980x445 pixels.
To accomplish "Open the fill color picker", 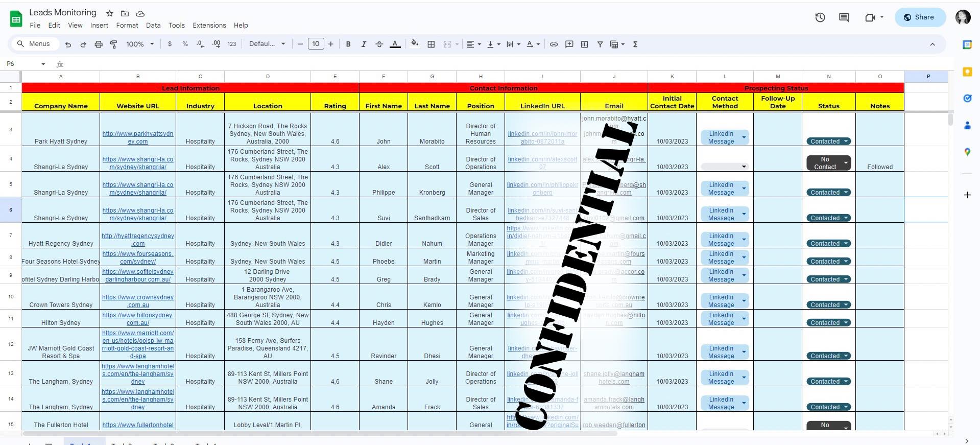I will pyautogui.click(x=415, y=44).
